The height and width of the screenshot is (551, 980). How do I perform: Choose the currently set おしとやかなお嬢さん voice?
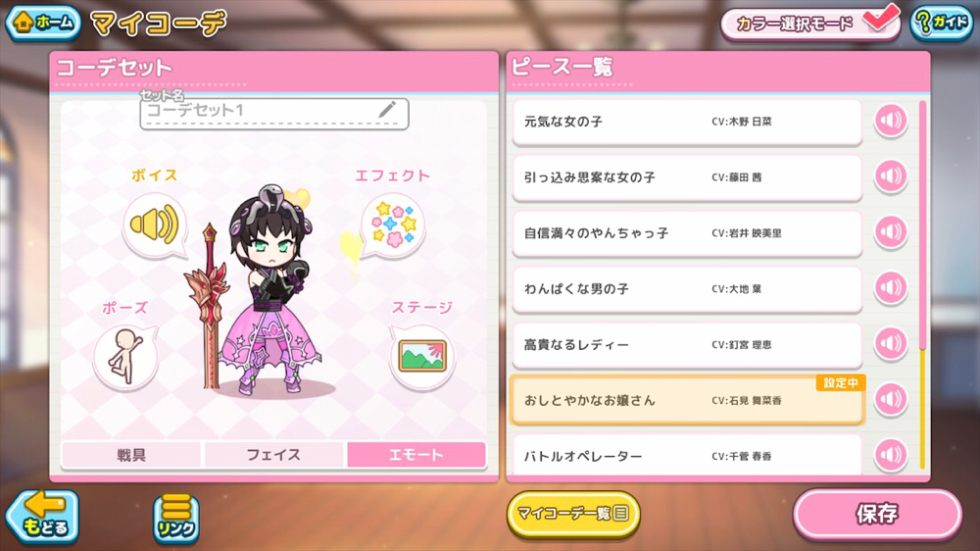[x=688, y=400]
